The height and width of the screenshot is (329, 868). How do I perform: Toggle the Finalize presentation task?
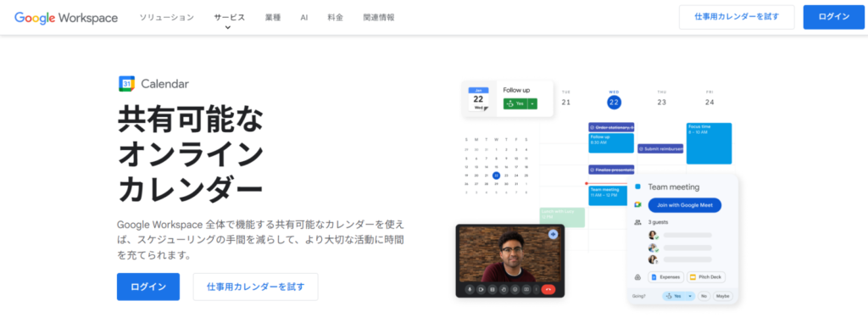(611, 170)
